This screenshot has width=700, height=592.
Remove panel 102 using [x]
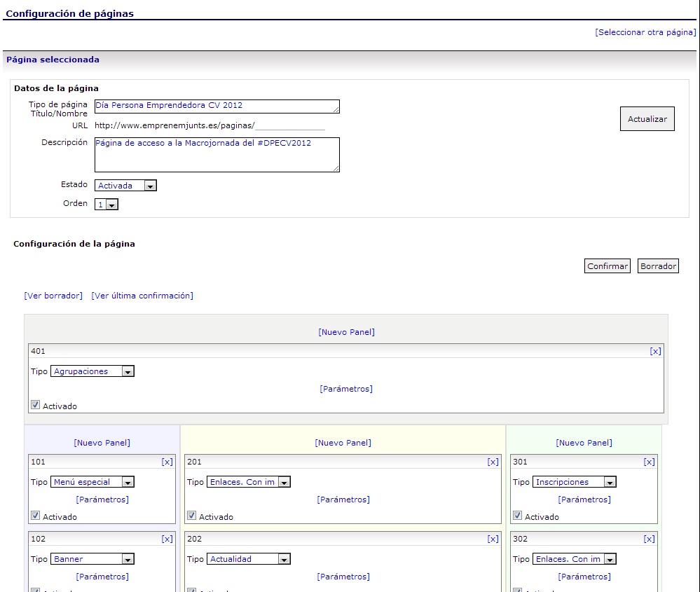click(167, 539)
